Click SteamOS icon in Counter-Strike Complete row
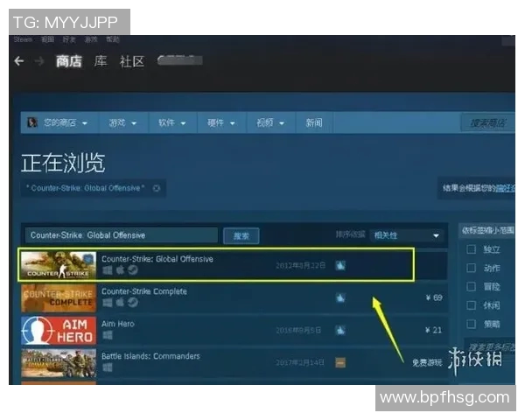The height and width of the screenshot is (420, 525). (x=133, y=303)
